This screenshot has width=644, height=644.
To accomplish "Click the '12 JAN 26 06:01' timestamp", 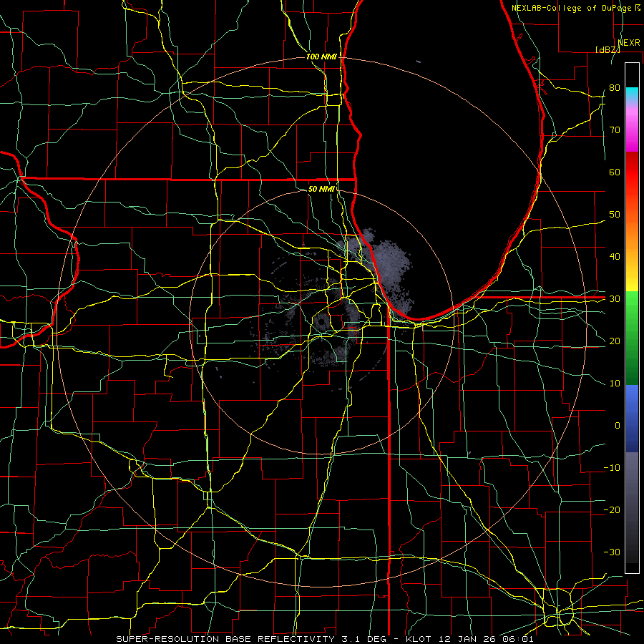I will click(487, 639).
